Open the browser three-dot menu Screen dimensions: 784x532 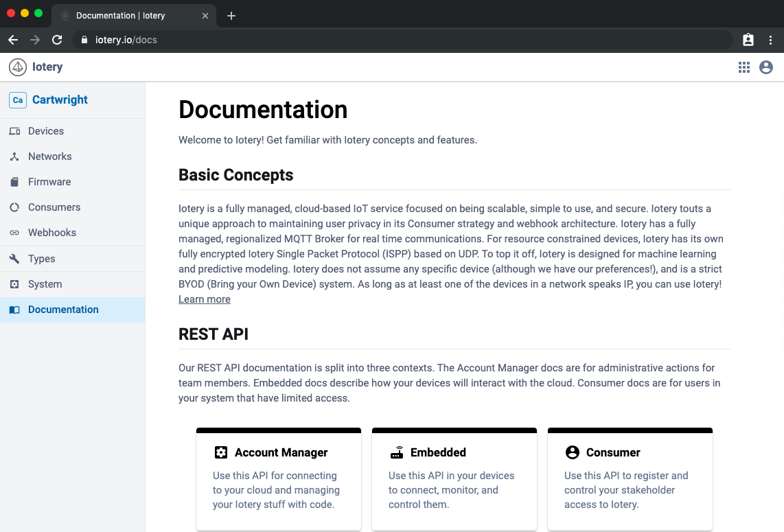click(x=770, y=40)
